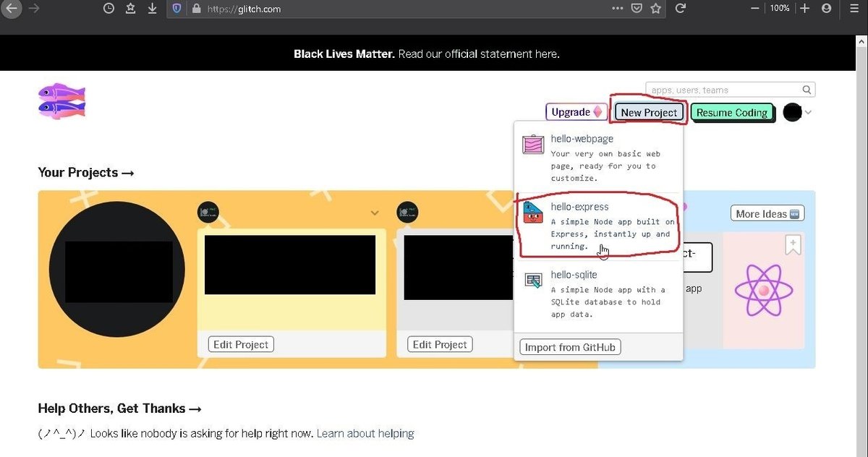The height and width of the screenshot is (457, 868).
Task: Select hello-webpage from the new project menu
Action: [x=598, y=157]
